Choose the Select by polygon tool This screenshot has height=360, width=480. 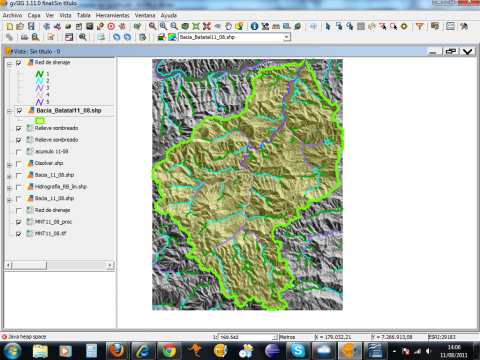350,26
